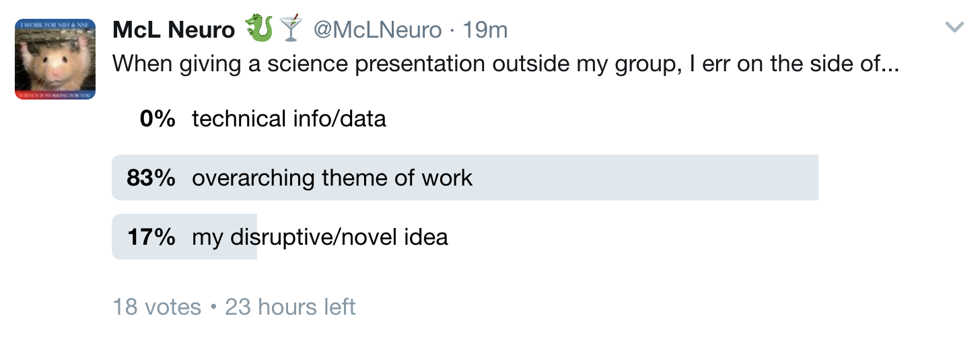This screenshot has height=347, width=980.
Task: Click the 19m tweet timestamp
Action: 484,30
